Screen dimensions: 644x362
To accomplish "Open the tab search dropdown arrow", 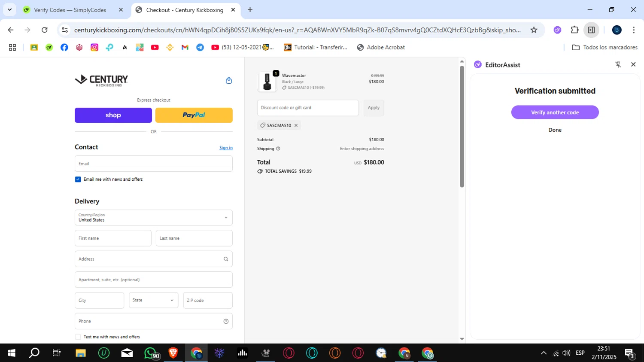I will (x=9, y=9).
